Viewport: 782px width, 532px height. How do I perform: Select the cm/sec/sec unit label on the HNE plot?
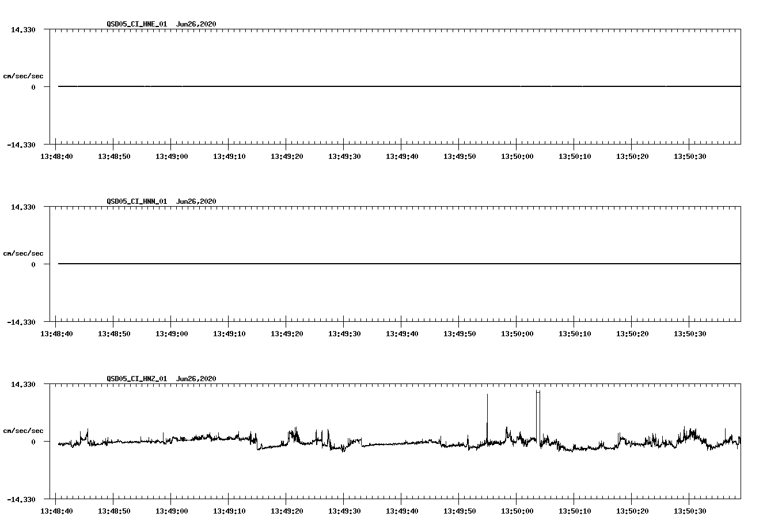tap(23, 77)
